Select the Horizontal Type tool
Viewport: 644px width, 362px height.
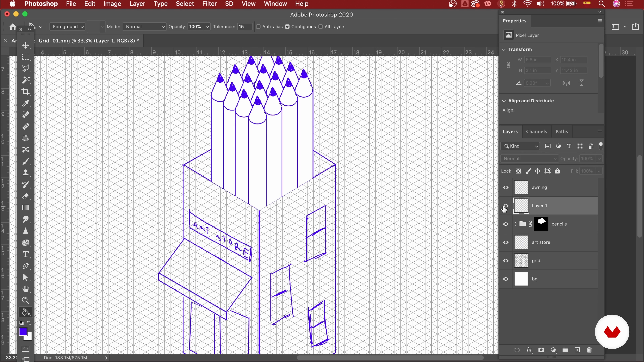pos(25,254)
